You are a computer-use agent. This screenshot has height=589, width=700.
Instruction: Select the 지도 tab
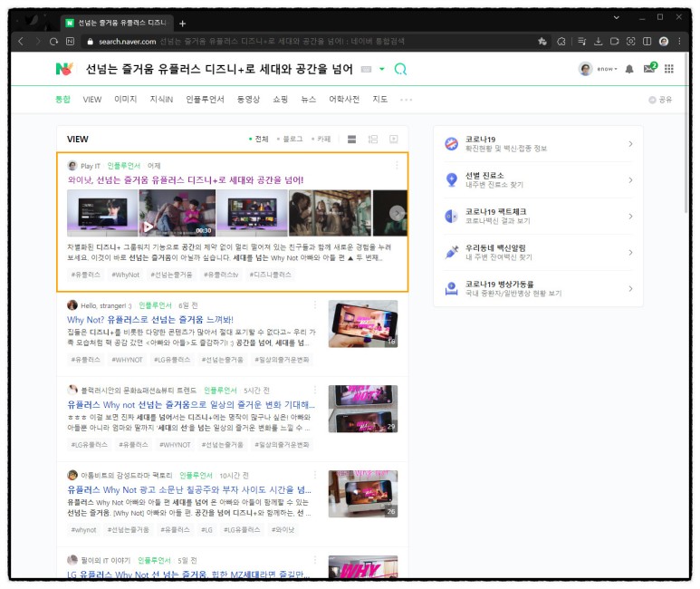click(x=380, y=99)
